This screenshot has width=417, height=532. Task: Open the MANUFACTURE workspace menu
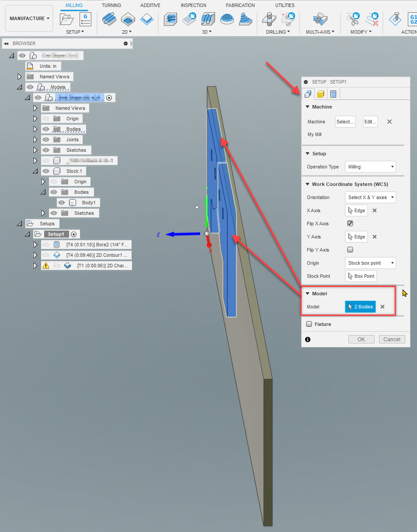[29, 18]
